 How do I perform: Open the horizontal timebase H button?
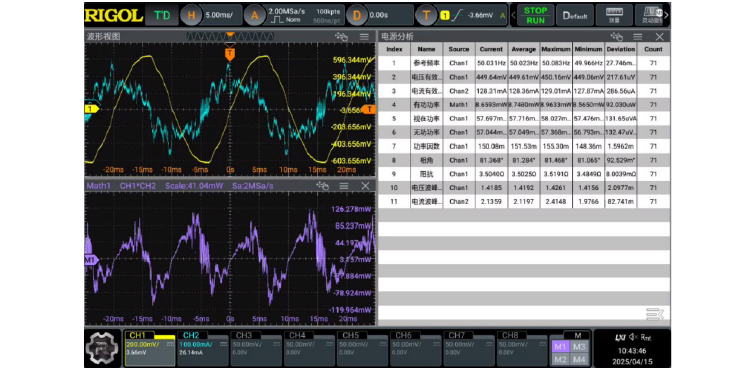pyautogui.click(x=192, y=15)
